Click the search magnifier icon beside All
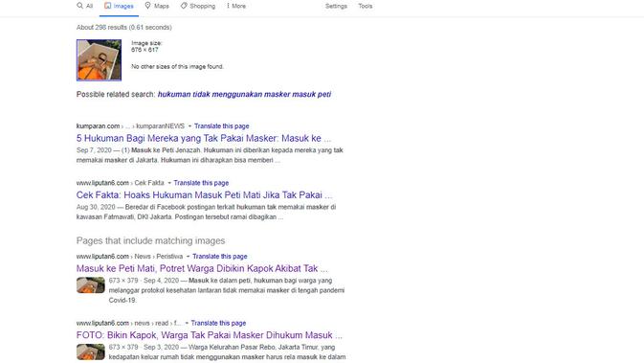This screenshot has height=363, width=644. click(79, 6)
